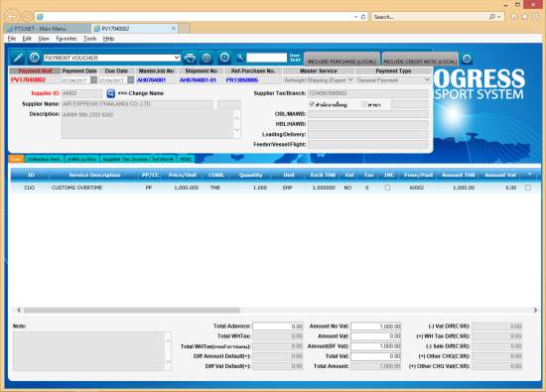Click Description box down arrow
Image resolution: width=546 pixels, height=392 pixels.
point(237,130)
